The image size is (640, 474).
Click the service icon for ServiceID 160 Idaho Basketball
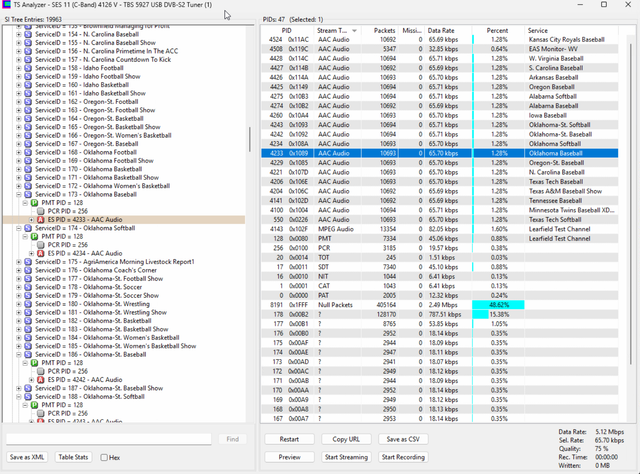coord(28,85)
